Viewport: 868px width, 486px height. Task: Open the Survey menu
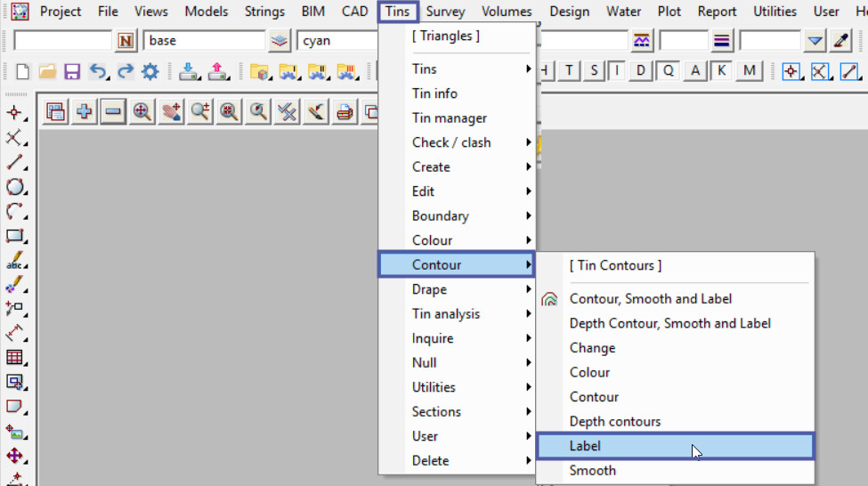pyautogui.click(x=445, y=12)
